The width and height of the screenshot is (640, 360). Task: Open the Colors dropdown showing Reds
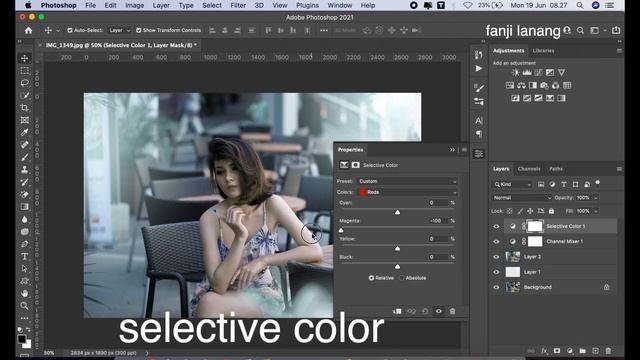407,192
